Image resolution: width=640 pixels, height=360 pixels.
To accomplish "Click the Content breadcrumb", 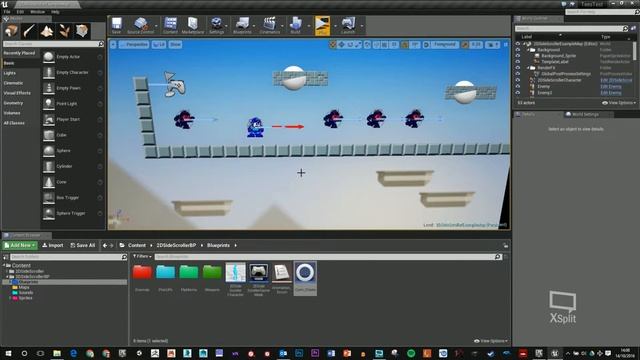I will click(137, 245).
